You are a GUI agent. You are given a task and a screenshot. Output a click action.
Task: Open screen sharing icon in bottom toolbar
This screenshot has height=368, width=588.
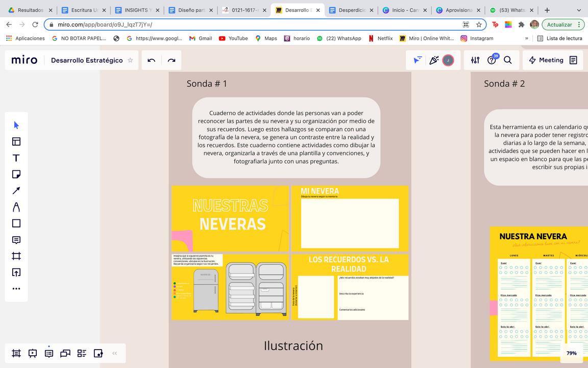point(98,353)
